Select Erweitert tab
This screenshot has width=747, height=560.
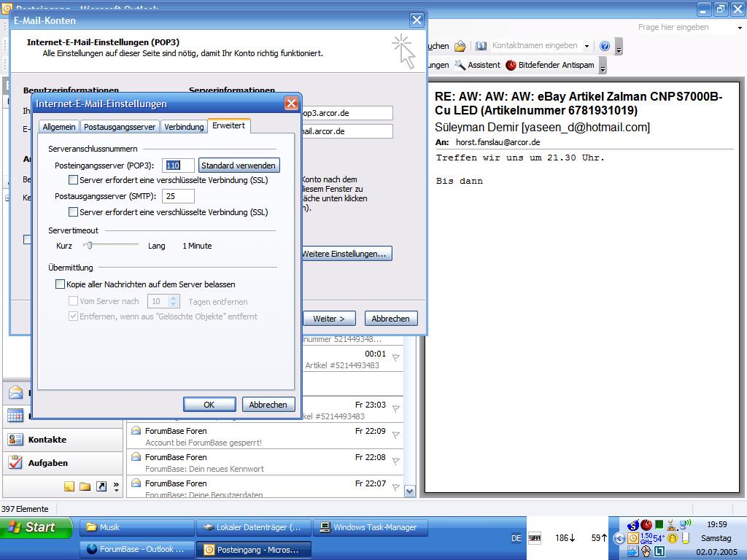click(228, 125)
